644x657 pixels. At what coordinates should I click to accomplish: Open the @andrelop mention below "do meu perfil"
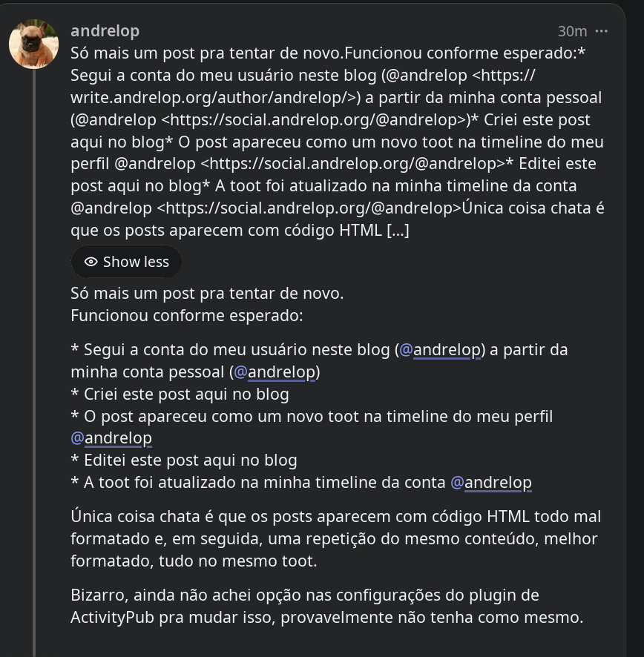(x=111, y=438)
